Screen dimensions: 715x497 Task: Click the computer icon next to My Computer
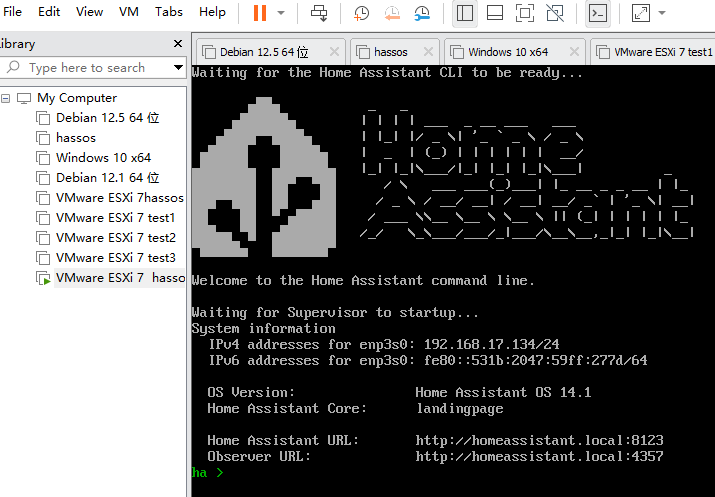point(24,98)
